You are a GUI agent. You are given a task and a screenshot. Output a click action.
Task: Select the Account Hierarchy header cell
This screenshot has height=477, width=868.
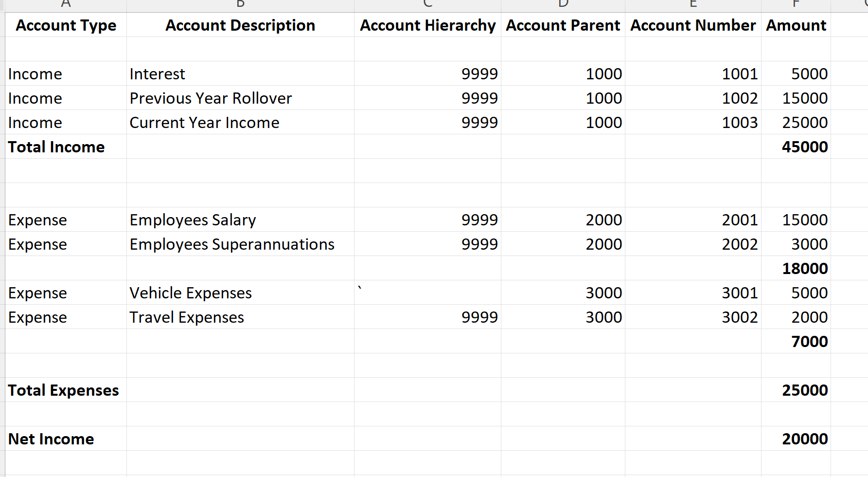(x=427, y=25)
